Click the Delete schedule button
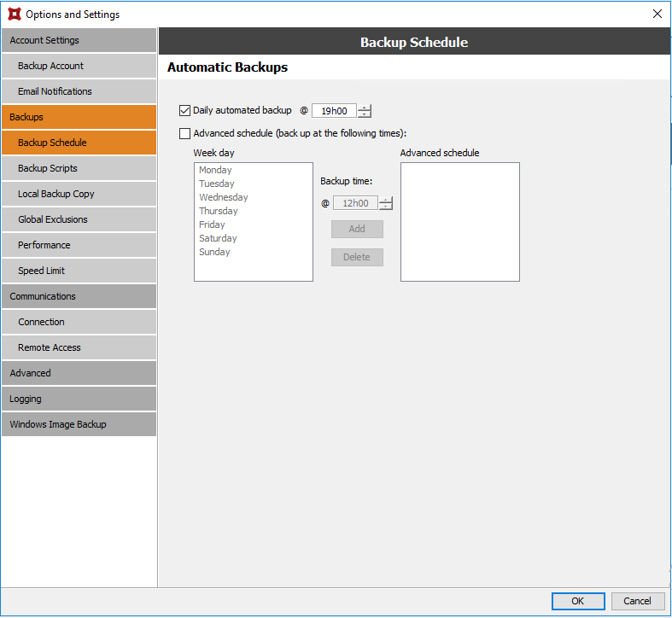This screenshot has height=618, width=672. [357, 257]
